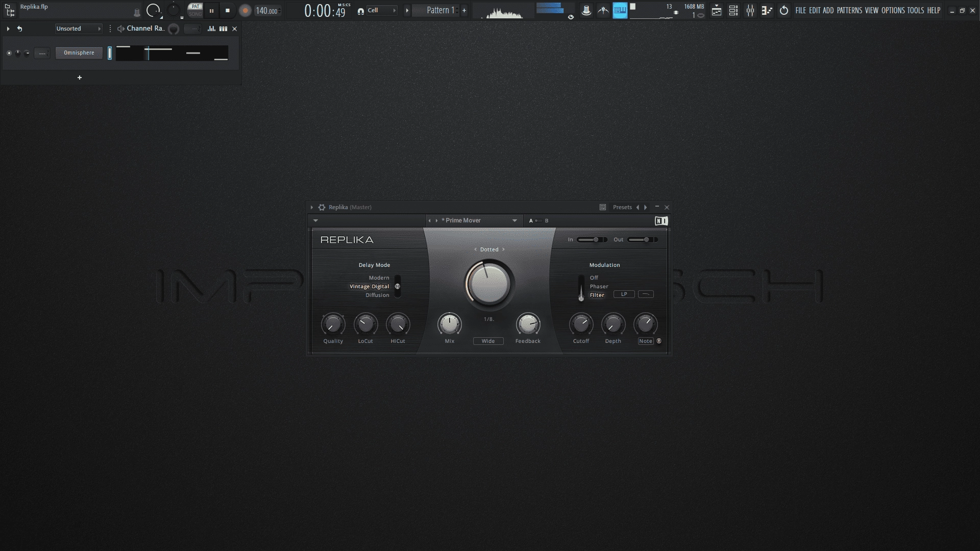The image size is (980, 551).
Task: Click the Omnisphere channel button
Action: pyautogui.click(x=79, y=53)
